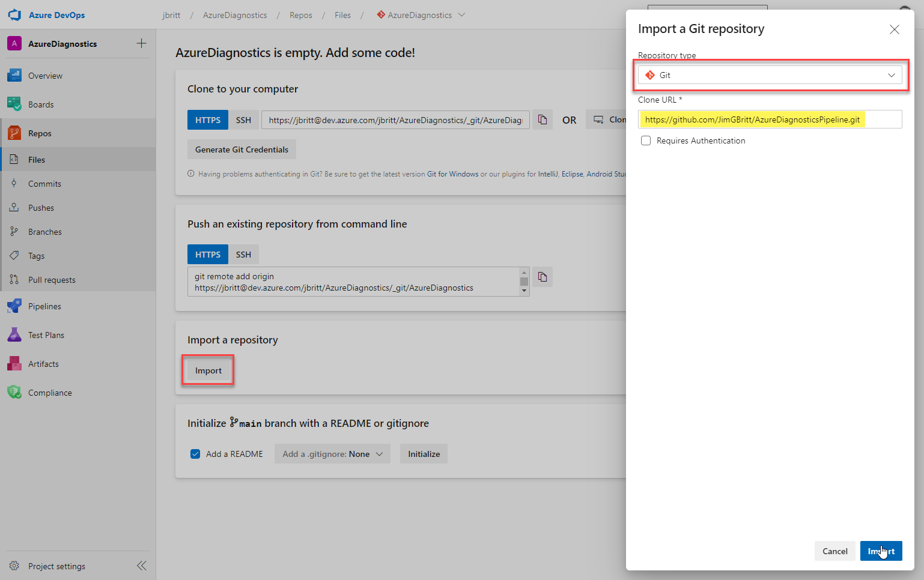This screenshot has height=580, width=924.
Task: Select HTTPS tab under Push an existing repository
Action: point(208,255)
